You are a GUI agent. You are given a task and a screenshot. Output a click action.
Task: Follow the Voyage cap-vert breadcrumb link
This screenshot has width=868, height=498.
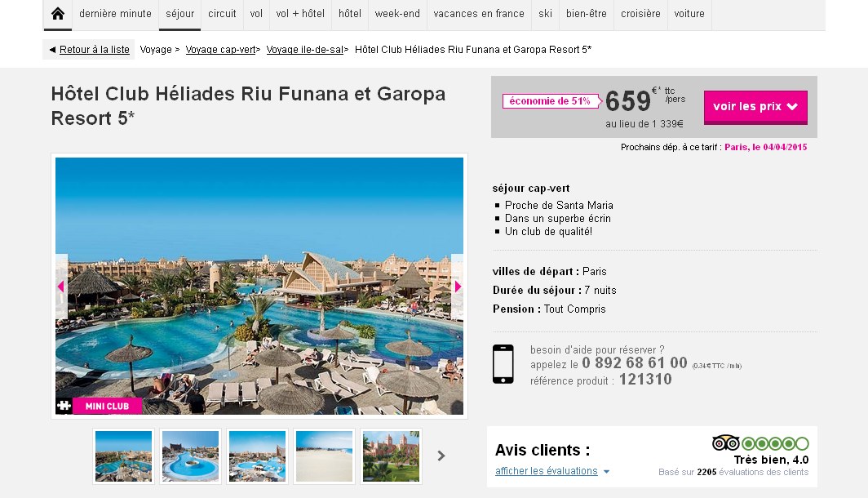pos(221,50)
